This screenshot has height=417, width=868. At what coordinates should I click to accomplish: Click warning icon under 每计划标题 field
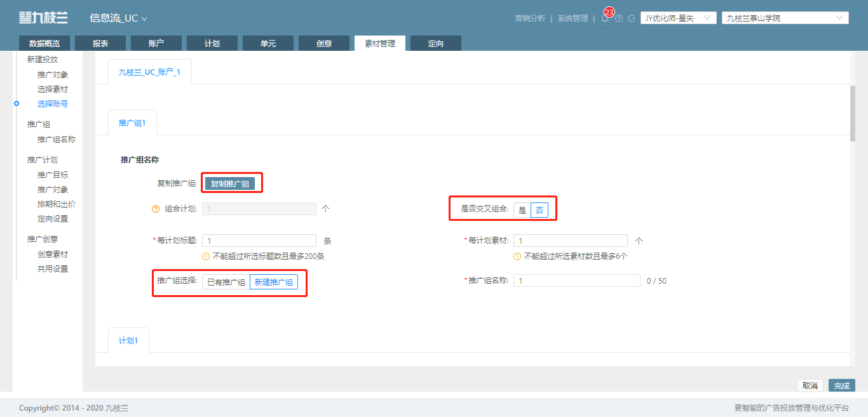(x=206, y=256)
